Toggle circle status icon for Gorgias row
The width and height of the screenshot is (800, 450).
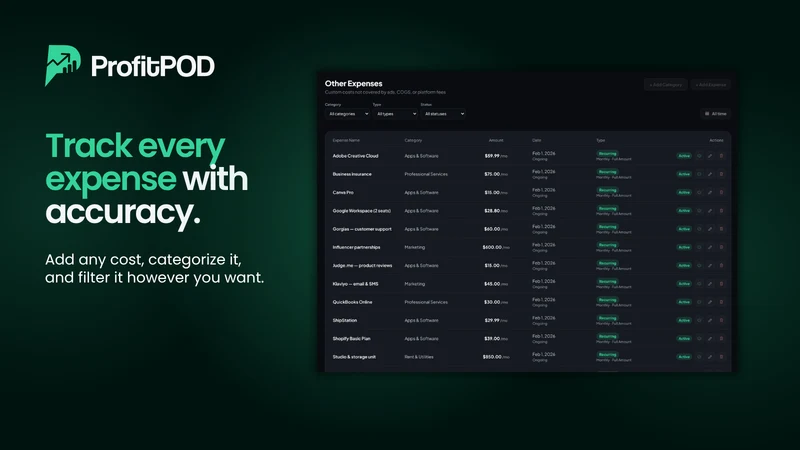click(x=699, y=229)
